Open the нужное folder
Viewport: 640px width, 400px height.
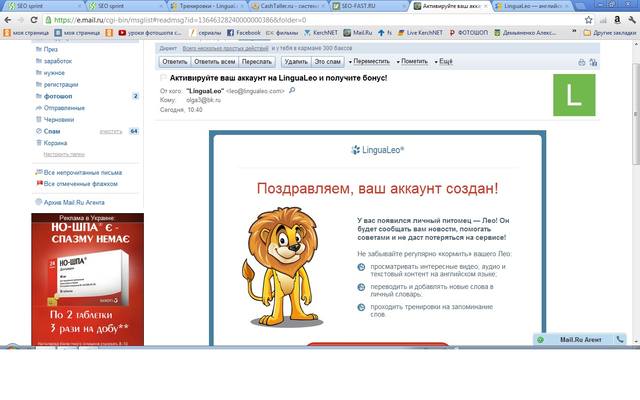tap(54, 73)
